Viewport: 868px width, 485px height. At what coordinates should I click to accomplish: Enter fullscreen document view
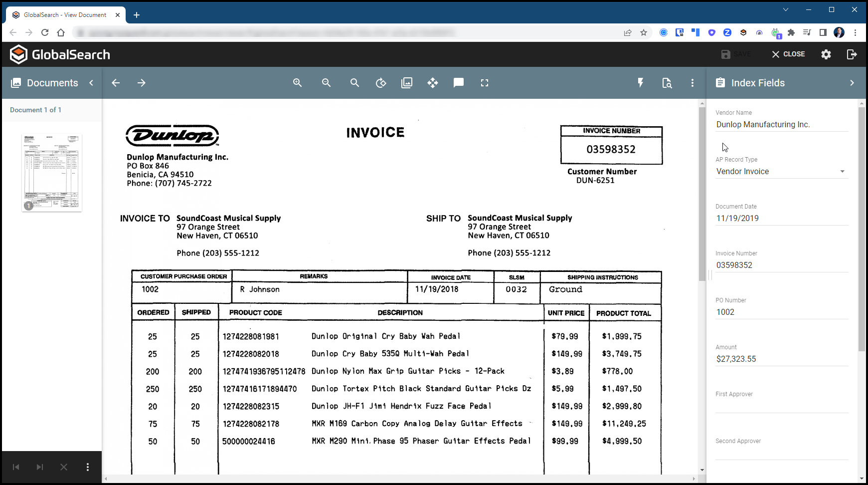tap(484, 83)
